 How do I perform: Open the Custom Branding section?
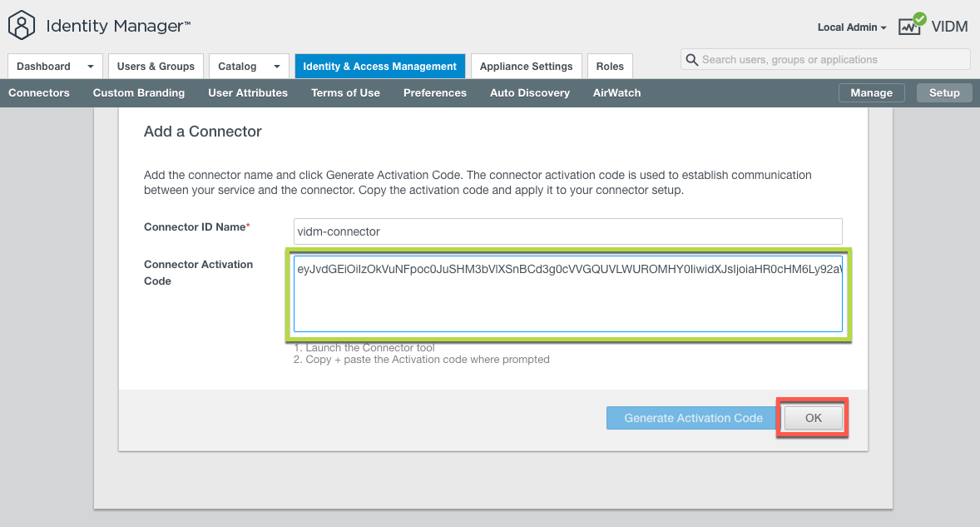[139, 93]
